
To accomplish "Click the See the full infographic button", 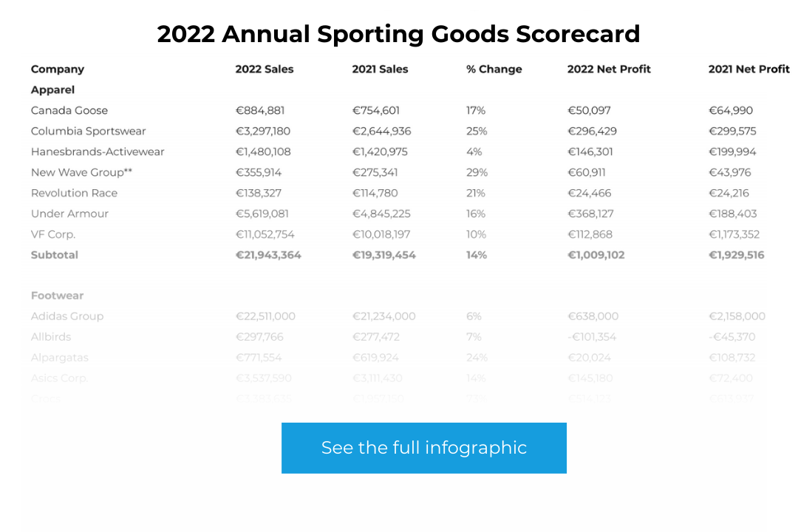I will click(x=423, y=448).
